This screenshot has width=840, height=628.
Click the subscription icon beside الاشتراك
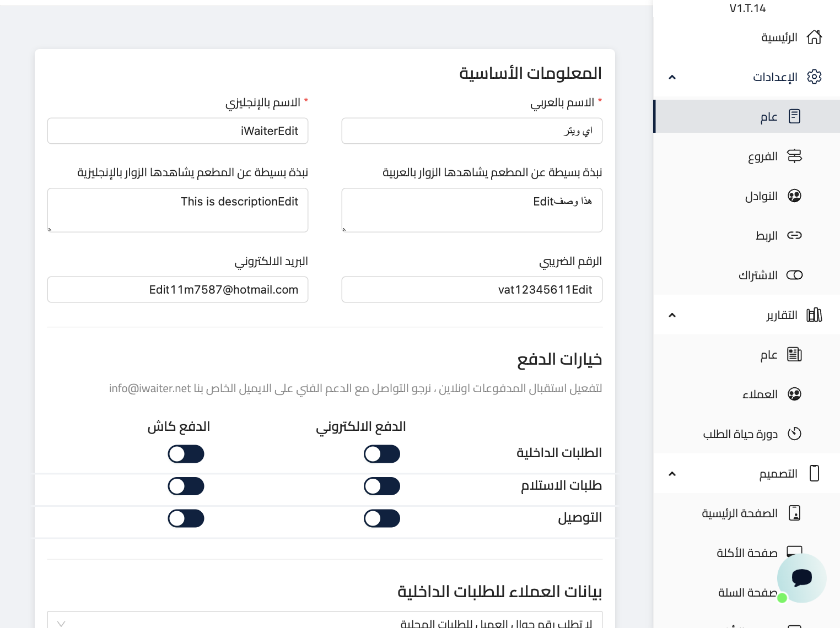point(794,275)
